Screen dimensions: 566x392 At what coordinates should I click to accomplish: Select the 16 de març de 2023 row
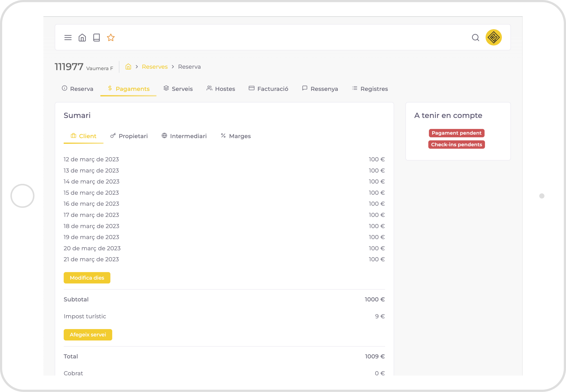point(224,204)
